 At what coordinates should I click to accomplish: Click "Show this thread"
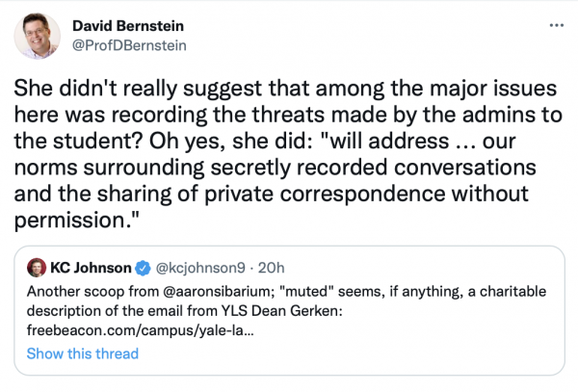82,353
